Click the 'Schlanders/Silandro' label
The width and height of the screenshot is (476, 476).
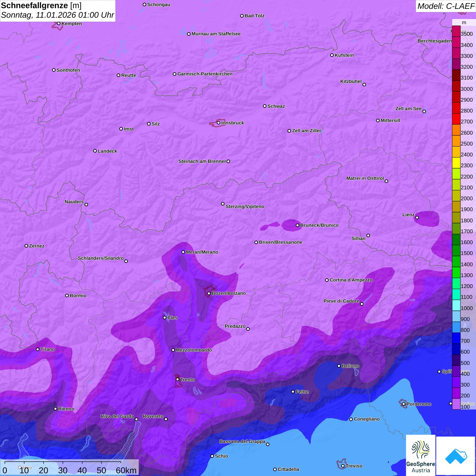[x=101, y=258]
